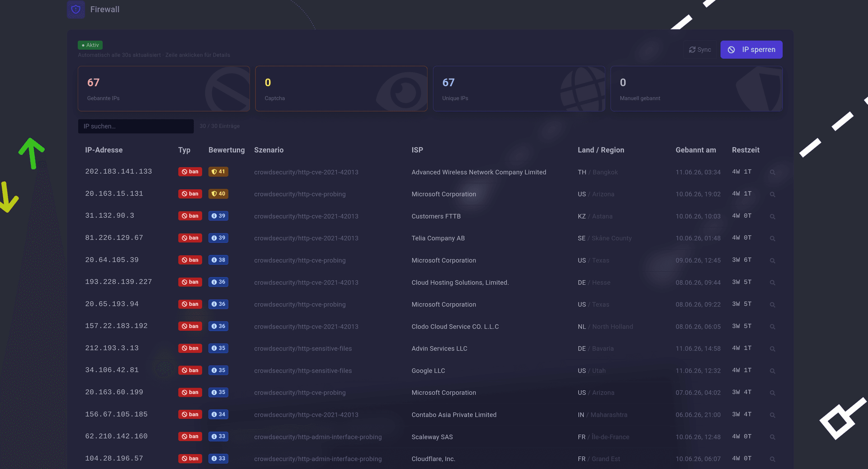Screen dimensions: 868x469
Task: Click ban badge of 104.28.196.57
Action: (x=190, y=459)
